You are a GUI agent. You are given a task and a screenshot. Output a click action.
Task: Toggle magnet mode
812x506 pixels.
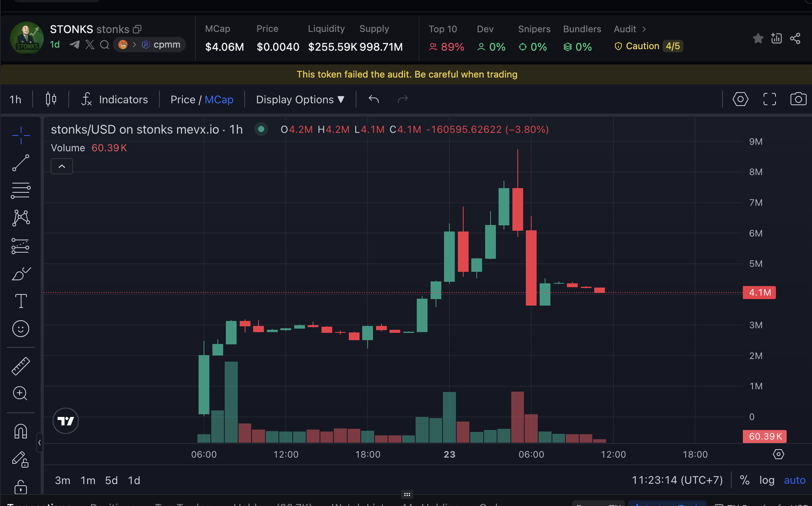click(21, 431)
